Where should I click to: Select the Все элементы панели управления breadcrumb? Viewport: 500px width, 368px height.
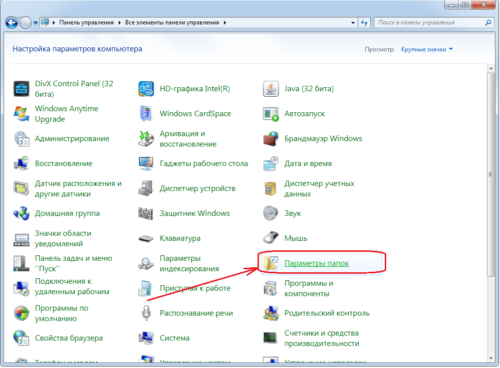[172, 23]
